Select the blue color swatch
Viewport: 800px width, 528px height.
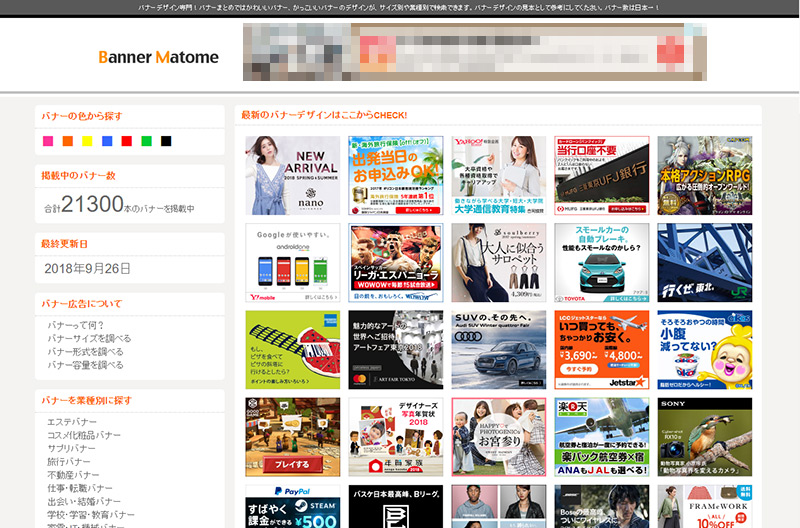click(107, 141)
